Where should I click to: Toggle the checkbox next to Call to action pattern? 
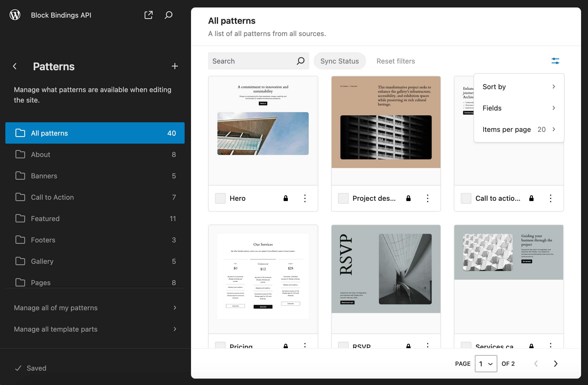click(466, 198)
